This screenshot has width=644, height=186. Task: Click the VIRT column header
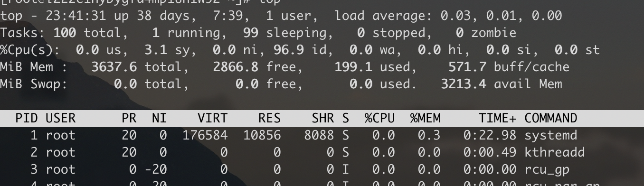tap(213, 118)
